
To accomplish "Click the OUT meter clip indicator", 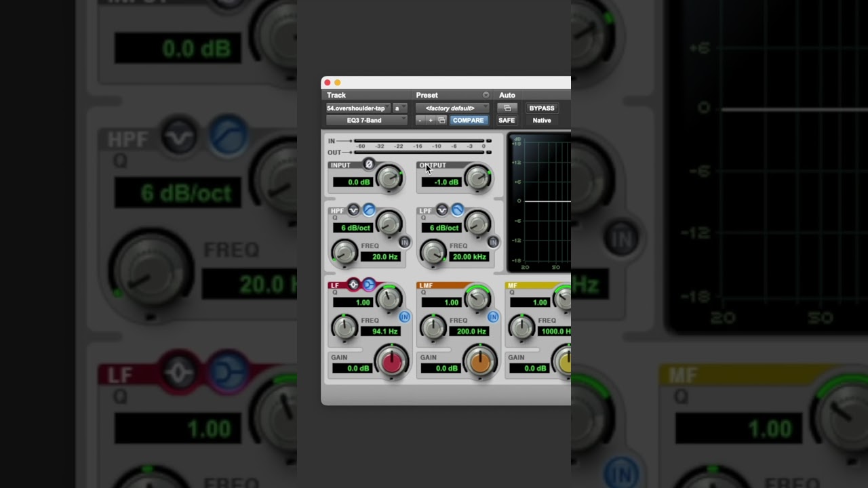I will 489,152.
